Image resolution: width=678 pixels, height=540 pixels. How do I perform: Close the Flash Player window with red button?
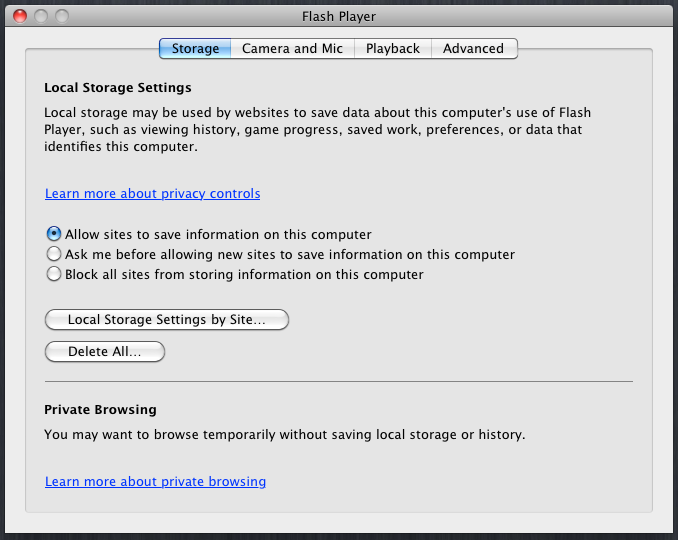pos(20,16)
